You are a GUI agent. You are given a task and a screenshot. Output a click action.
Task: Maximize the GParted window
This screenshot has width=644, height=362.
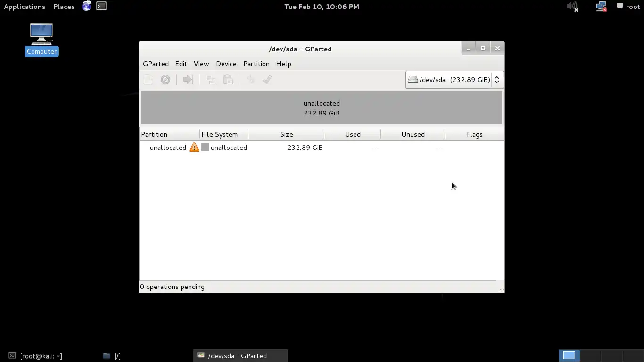483,48
